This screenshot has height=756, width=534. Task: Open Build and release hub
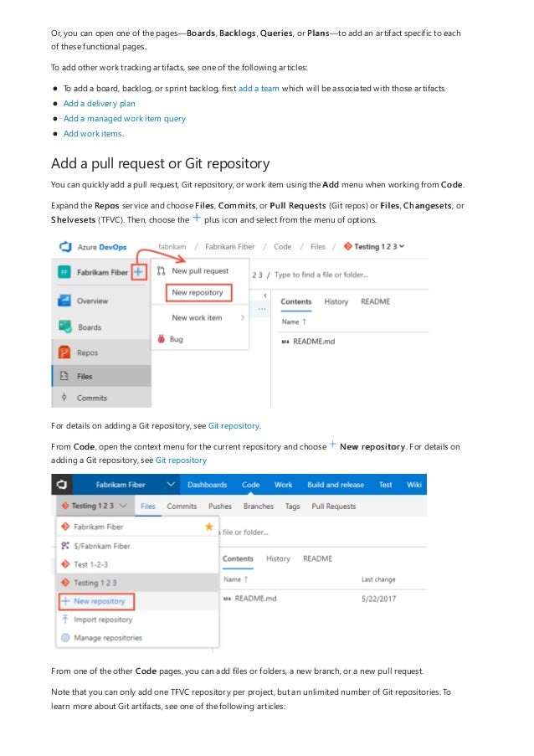(x=336, y=485)
